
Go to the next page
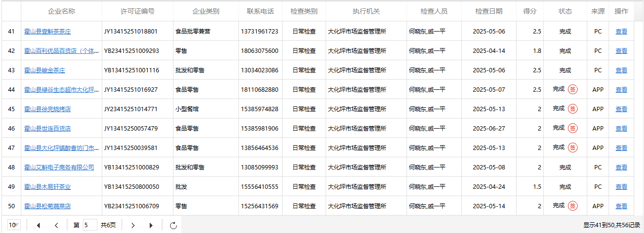coord(133,225)
